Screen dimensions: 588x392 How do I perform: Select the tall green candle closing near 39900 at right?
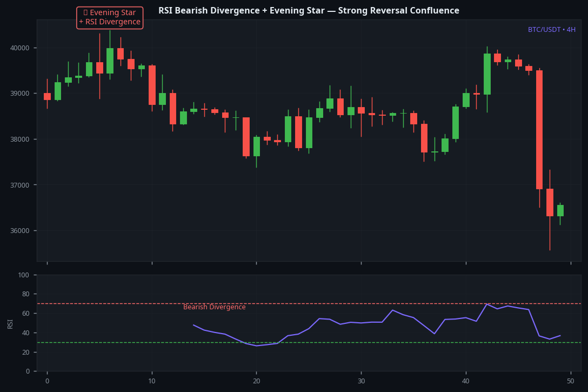487,74
